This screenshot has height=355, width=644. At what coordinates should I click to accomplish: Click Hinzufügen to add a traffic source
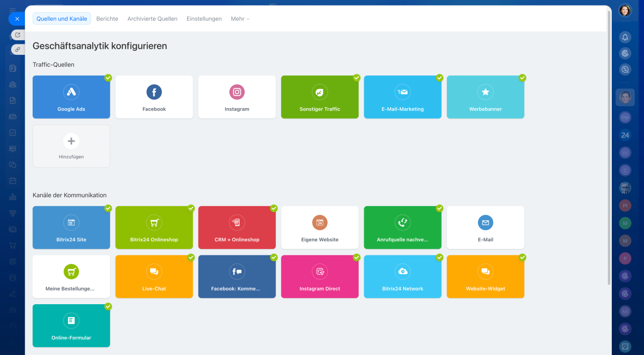71,146
